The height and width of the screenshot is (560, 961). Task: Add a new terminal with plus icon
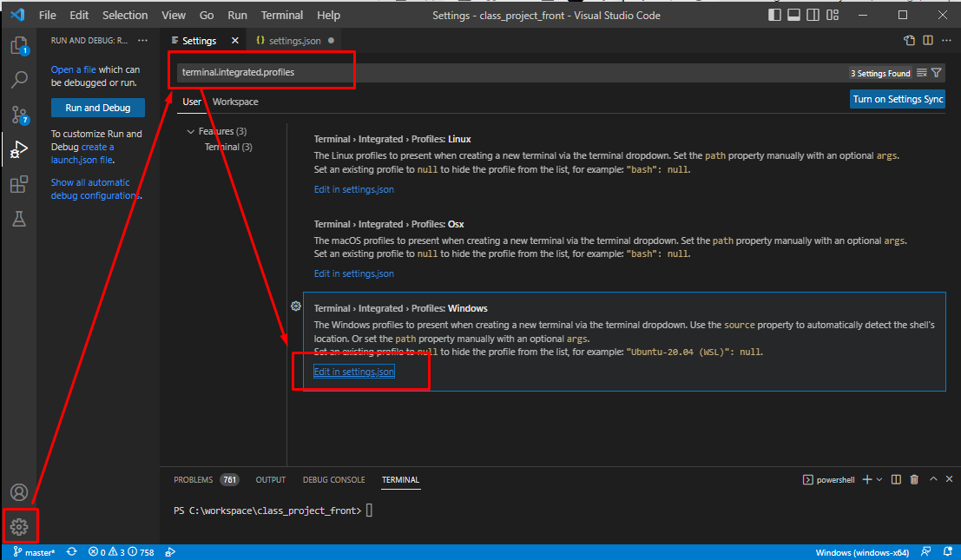pyautogui.click(x=866, y=480)
